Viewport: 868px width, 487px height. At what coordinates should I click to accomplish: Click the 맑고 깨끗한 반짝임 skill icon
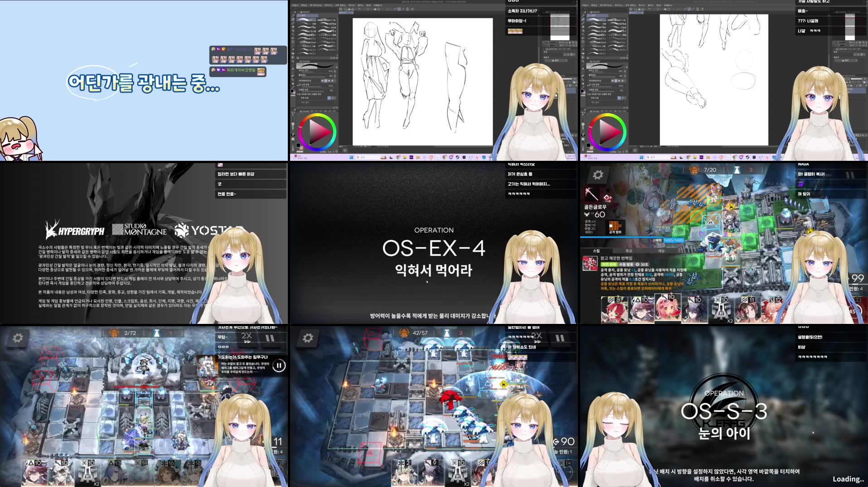tap(590, 263)
